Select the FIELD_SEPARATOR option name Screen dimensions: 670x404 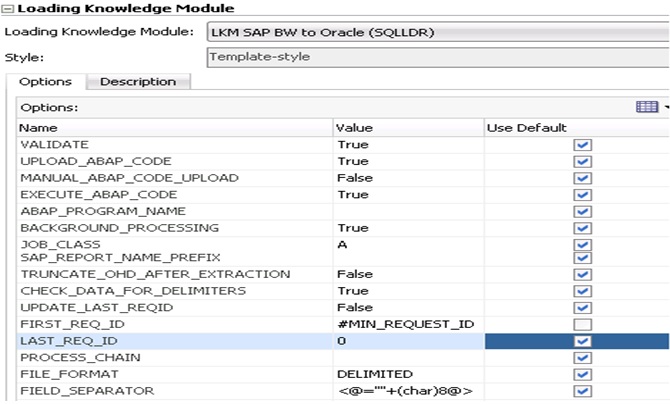[87, 391]
